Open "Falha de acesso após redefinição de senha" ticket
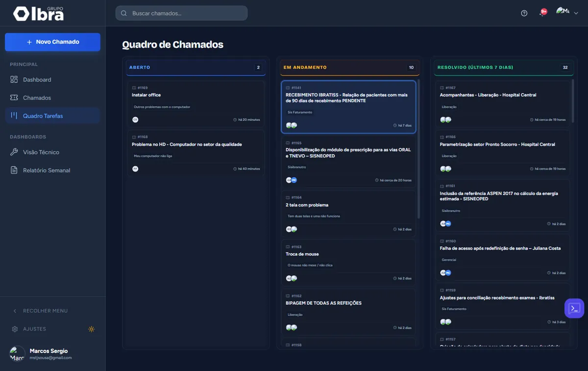The width and height of the screenshot is (588, 371). coord(500,248)
